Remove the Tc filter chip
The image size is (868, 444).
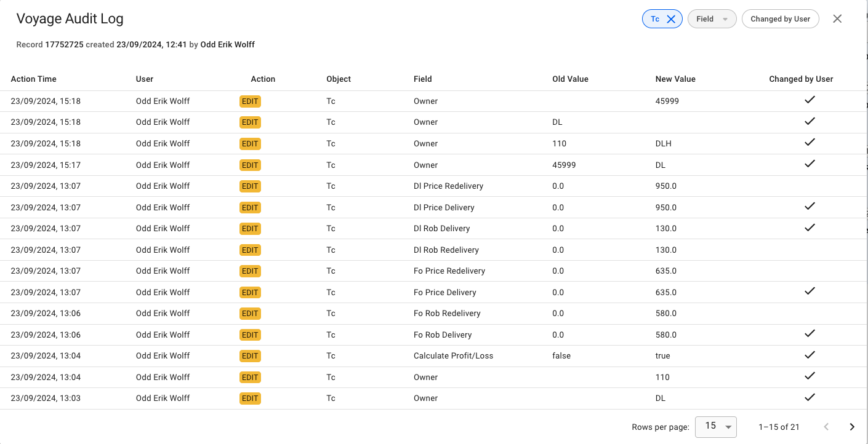click(x=671, y=19)
